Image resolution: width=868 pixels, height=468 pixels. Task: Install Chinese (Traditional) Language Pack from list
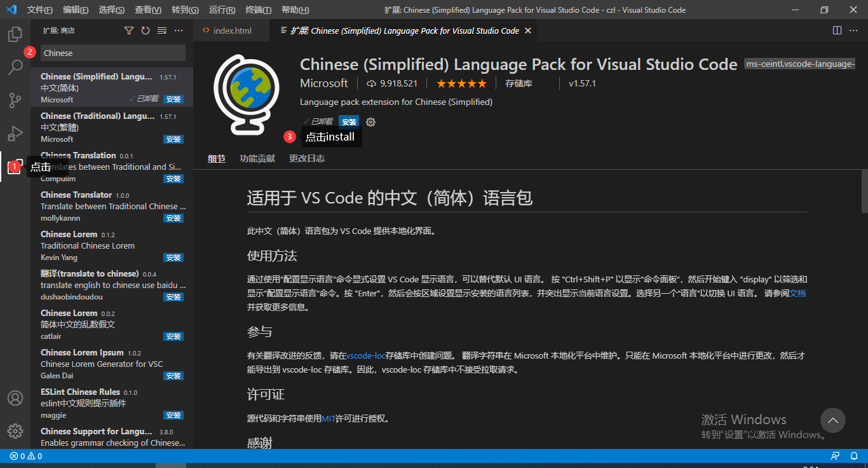[173, 139]
